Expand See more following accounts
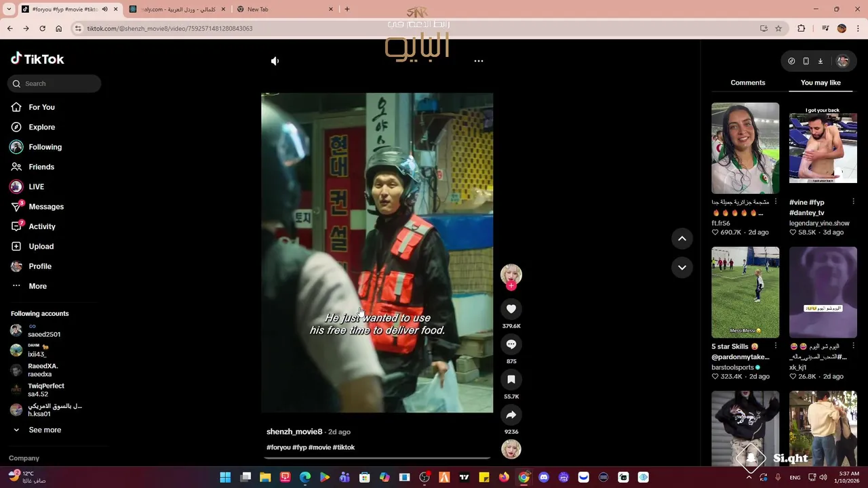 (45, 430)
